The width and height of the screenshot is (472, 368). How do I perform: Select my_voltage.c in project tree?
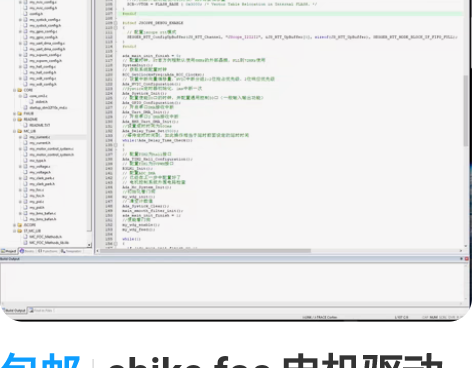(x=40, y=166)
